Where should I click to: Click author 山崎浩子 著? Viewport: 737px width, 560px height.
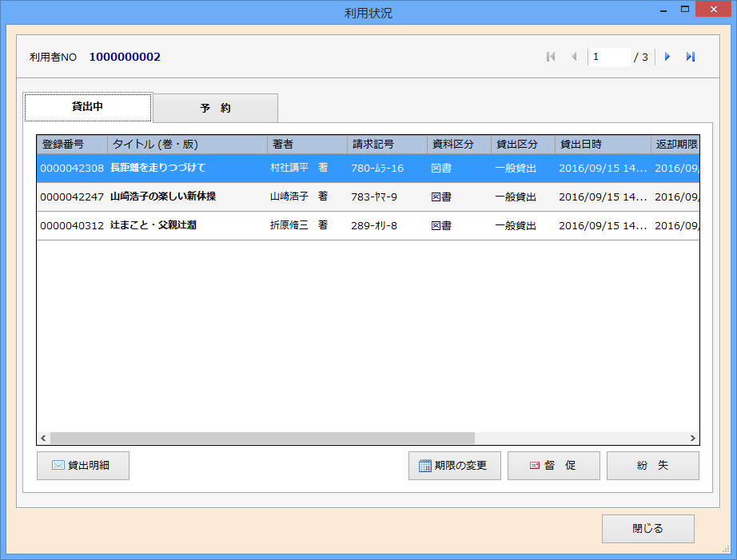299,197
